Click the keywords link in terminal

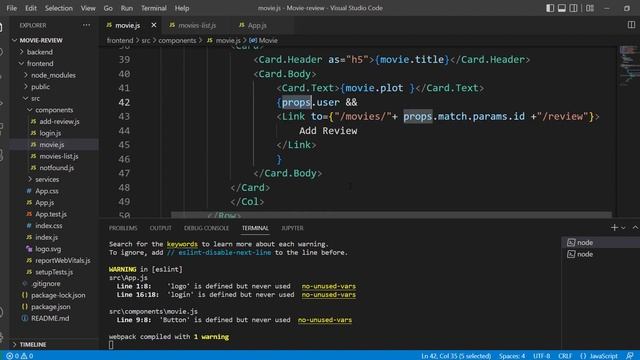point(182,244)
